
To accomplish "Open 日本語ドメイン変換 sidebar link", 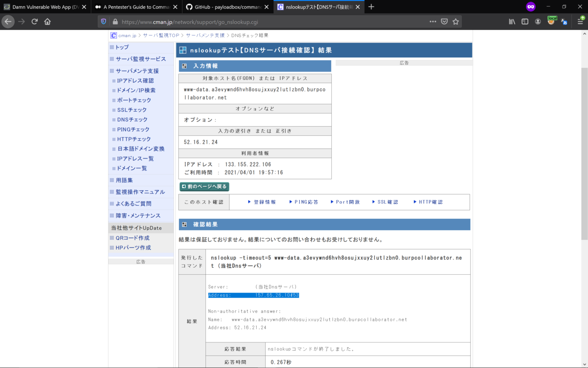I will pyautogui.click(x=141, y=149).
